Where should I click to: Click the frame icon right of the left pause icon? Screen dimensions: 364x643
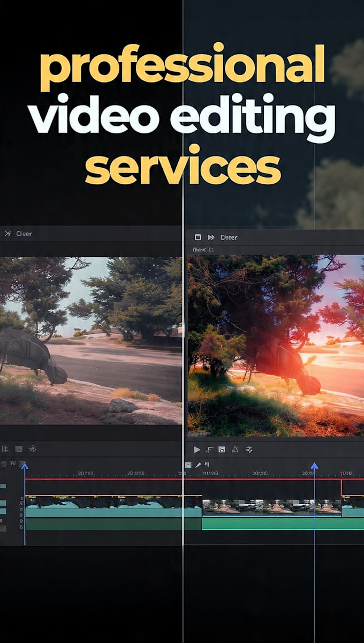pos(19,449)
